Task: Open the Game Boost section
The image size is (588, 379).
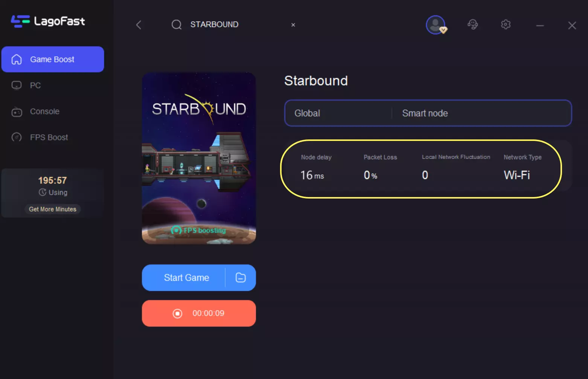Action: point(53,59)
